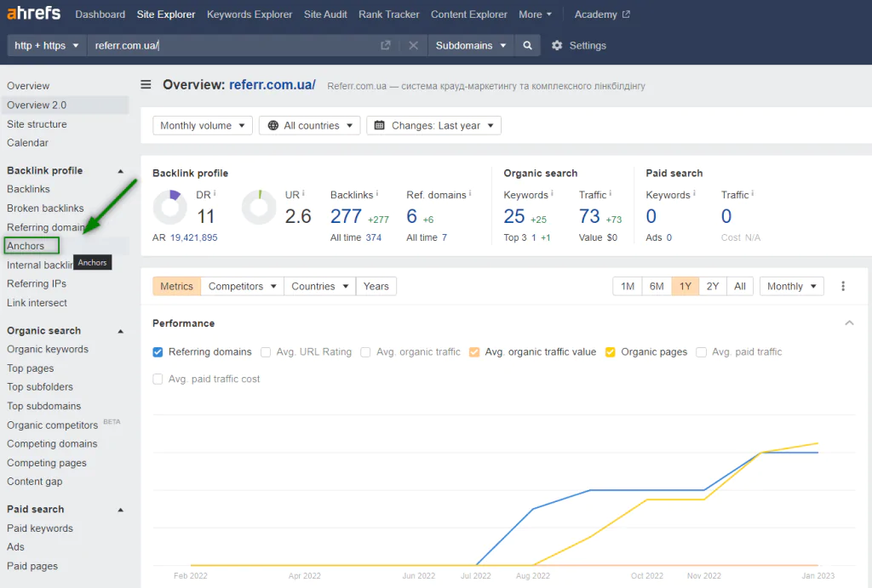The width and height of the screenshot is (872, 588).
Task: Click AR value 19,421,895
Action: pyautogui.click(x=193, y=238)
